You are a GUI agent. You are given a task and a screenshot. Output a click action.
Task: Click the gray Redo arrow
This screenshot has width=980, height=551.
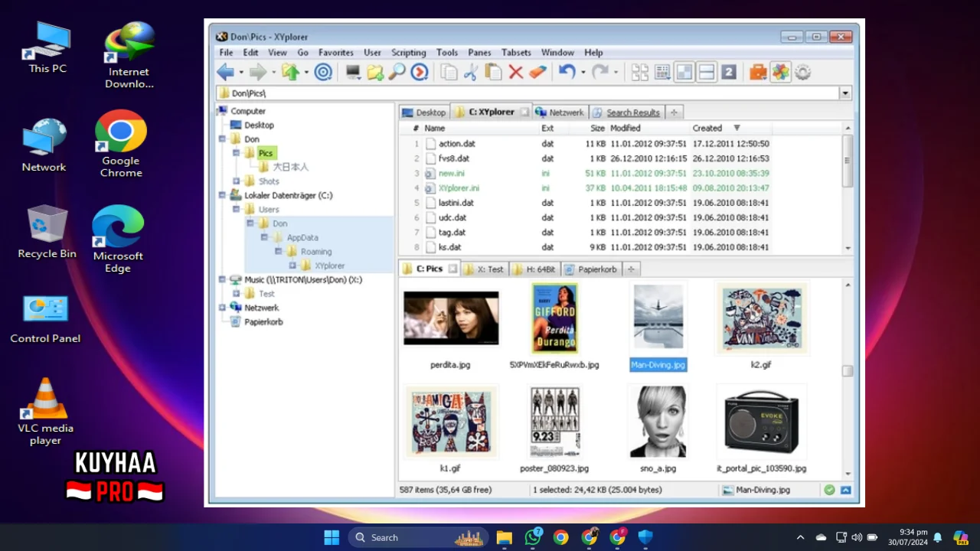pyautogui.click(x=600, y=72)
